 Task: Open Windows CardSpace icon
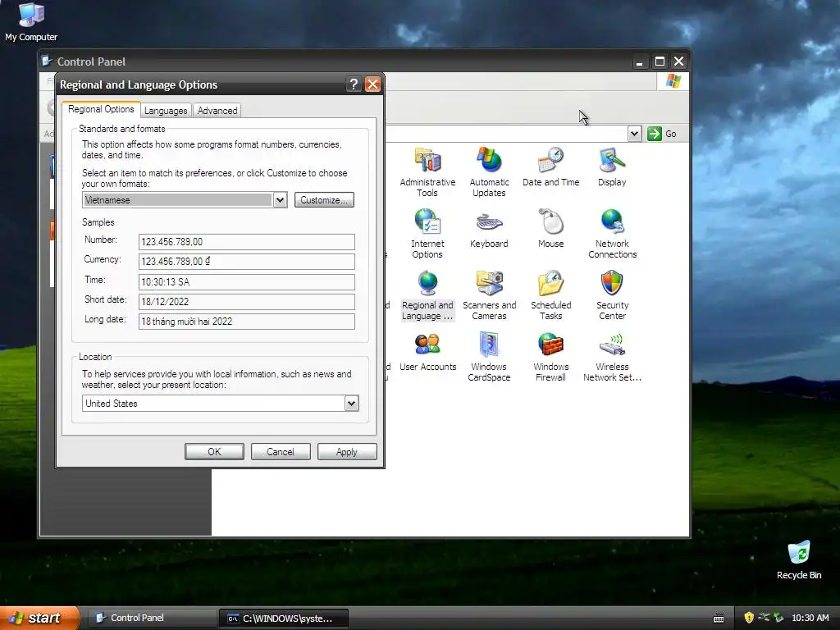489,358
